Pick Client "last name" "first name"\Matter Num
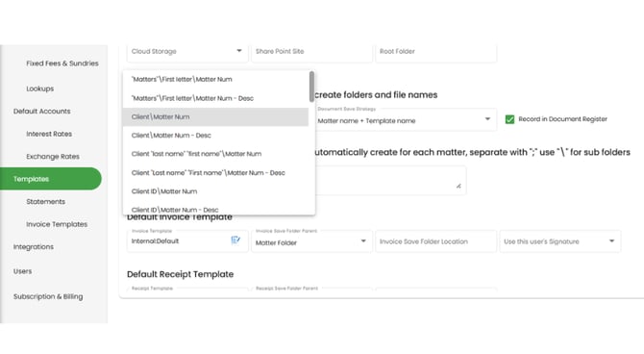The width and height of the screenshot is (644, 354). 215,154
